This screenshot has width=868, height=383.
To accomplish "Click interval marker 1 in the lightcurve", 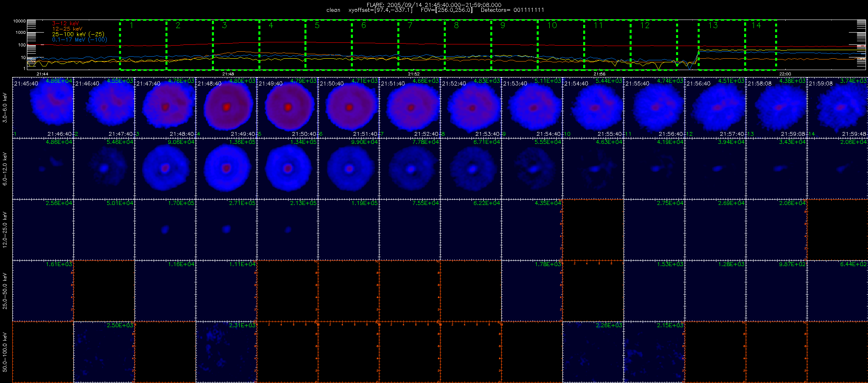I will (x=132, y=25).
